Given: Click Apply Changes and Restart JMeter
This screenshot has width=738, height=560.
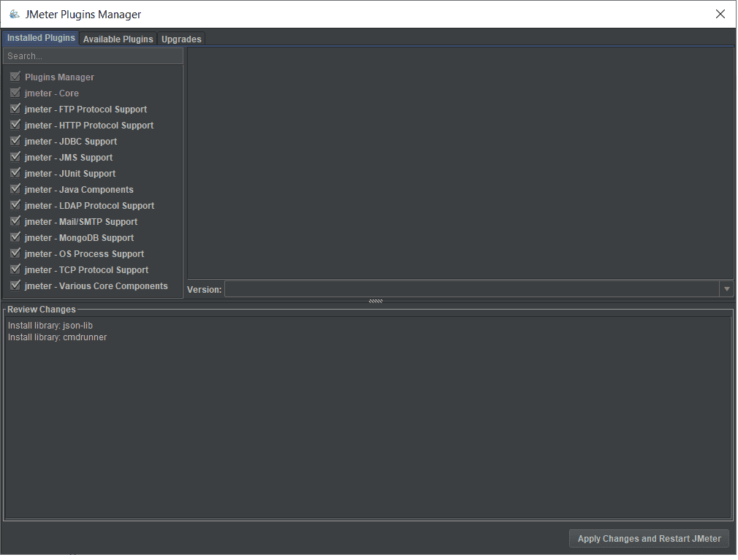Looking at the screenshot, I should tap(649, 538).
